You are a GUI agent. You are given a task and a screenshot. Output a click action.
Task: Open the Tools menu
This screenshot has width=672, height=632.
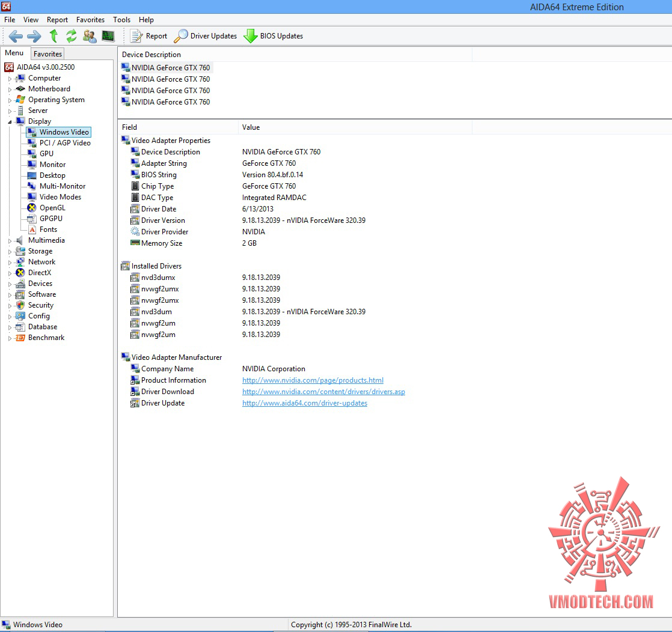tap(121, 20)
